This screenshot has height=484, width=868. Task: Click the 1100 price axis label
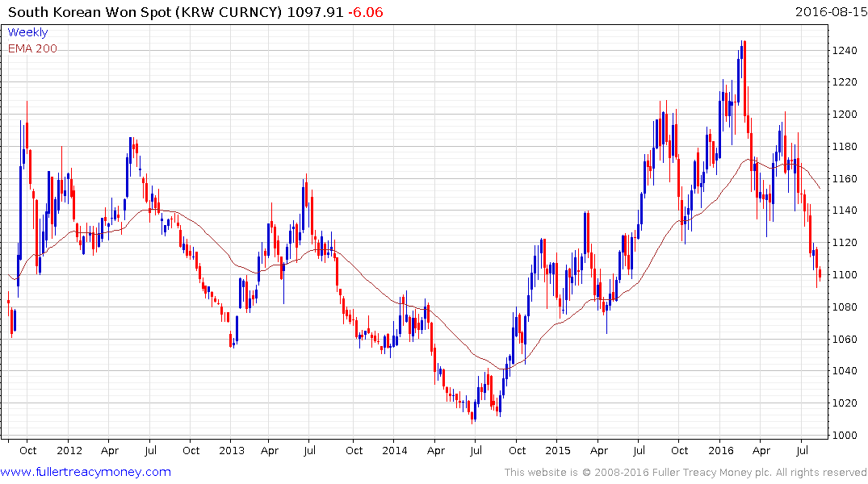(845, 274)
